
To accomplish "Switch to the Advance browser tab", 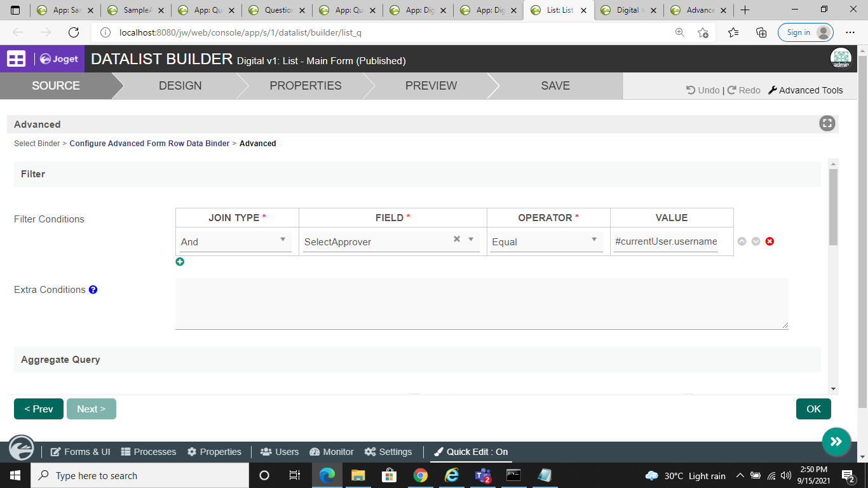I will tap(698, 10).
